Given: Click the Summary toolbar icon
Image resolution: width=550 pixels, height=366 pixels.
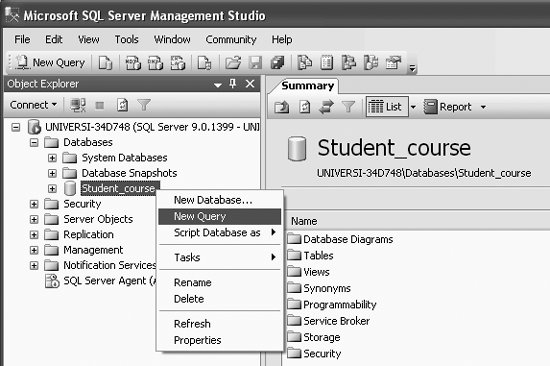Looking at the screenshot, I should click(327, 63).
